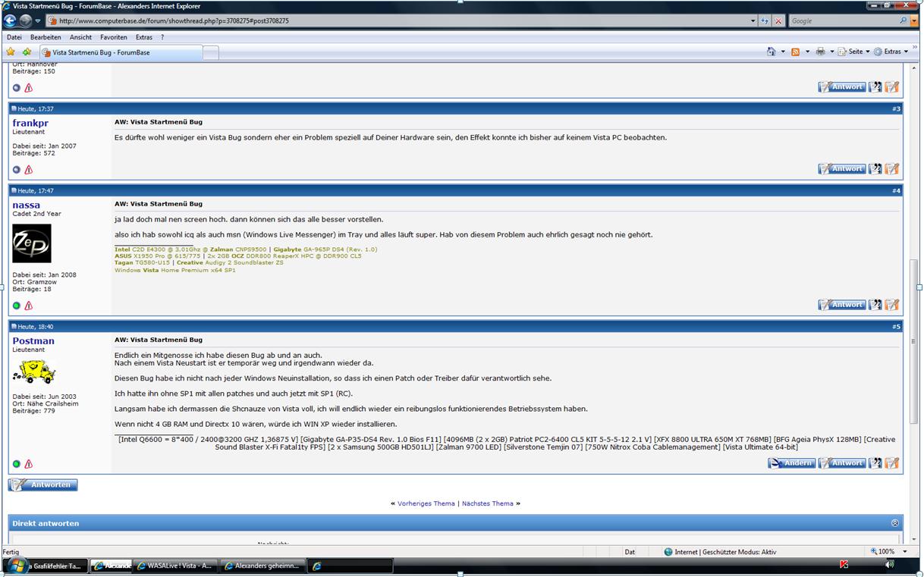The height and width of the screenshot is (577, 924).
Task: Click nassa's ZEP avatar image
Action: (x=32, y=243)
